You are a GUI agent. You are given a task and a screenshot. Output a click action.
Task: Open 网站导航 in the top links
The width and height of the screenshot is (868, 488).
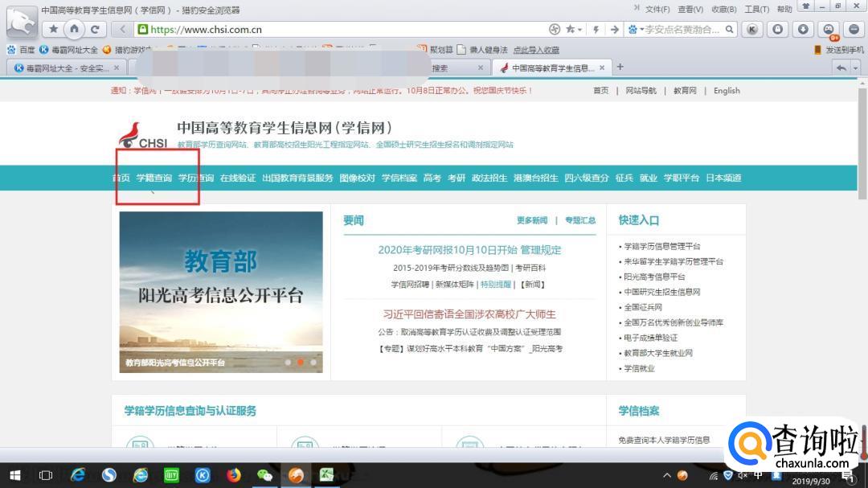[641, 90]
